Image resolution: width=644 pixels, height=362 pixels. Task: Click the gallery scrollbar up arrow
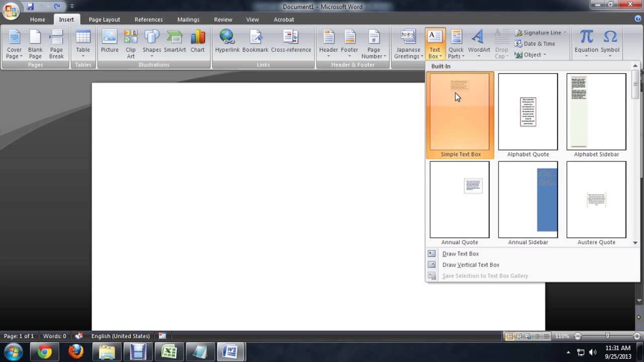tap(635, 66)
